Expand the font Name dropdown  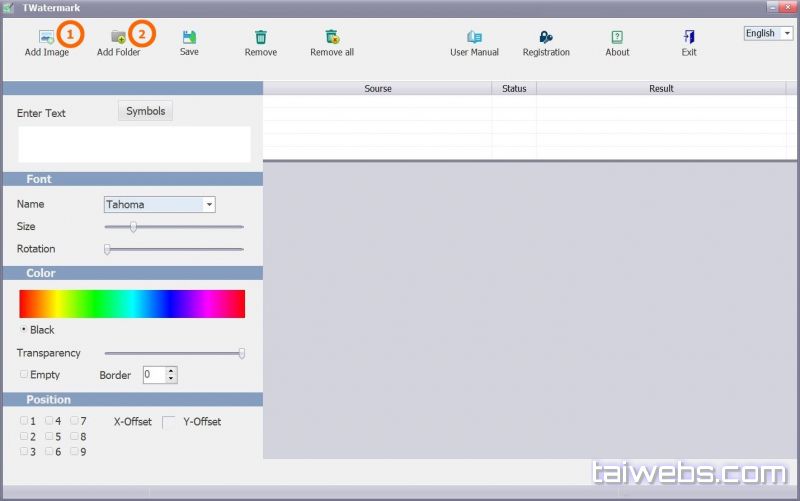coord(209,204)
